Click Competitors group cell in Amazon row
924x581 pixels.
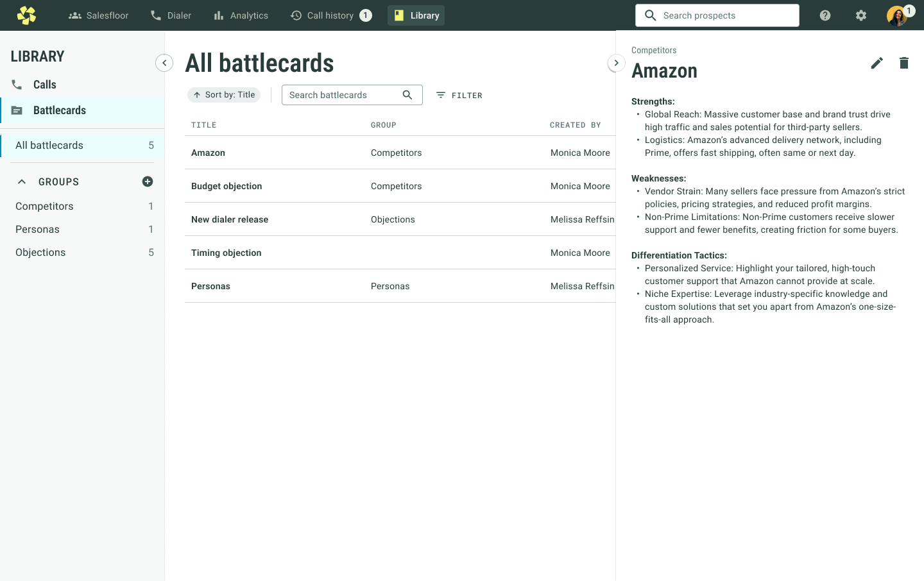click(397, 153)
